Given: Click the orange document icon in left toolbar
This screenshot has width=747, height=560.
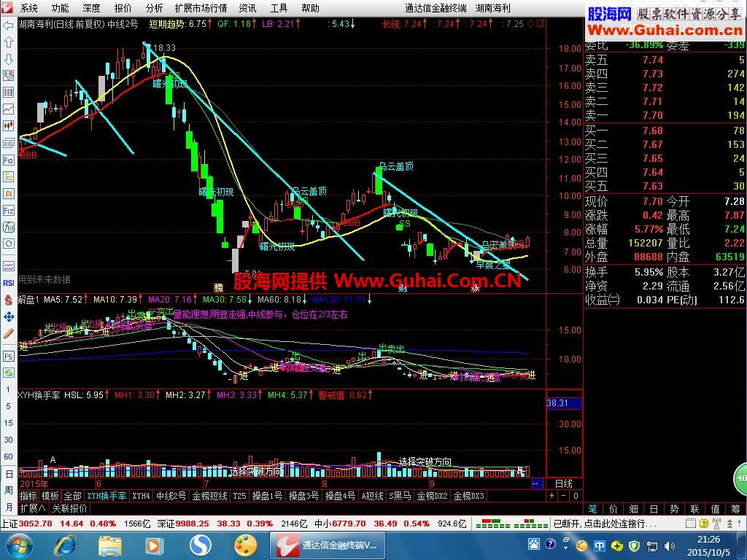Looking at the screenshot, I should 8,193.
